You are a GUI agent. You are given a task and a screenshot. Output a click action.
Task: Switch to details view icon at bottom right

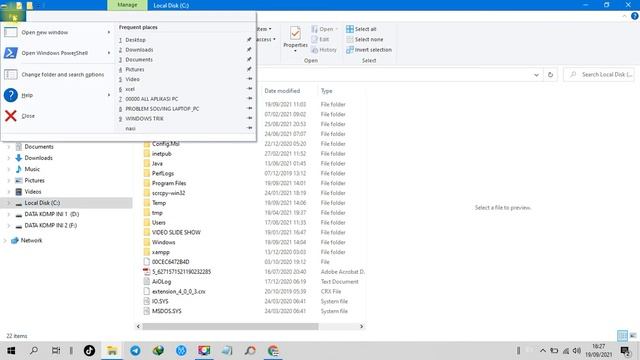pyautogui.click(x=622, y=336)
